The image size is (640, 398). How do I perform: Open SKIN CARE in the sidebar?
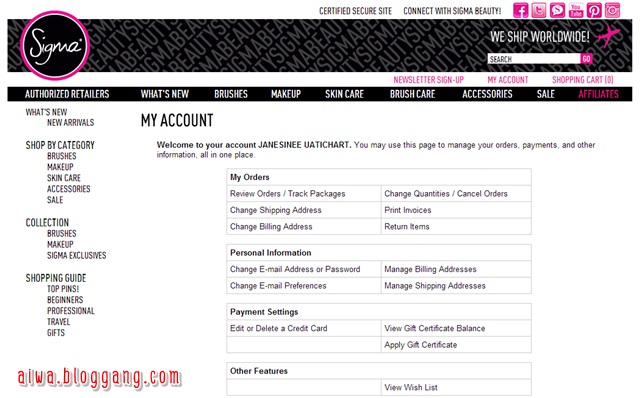(64, 178)
